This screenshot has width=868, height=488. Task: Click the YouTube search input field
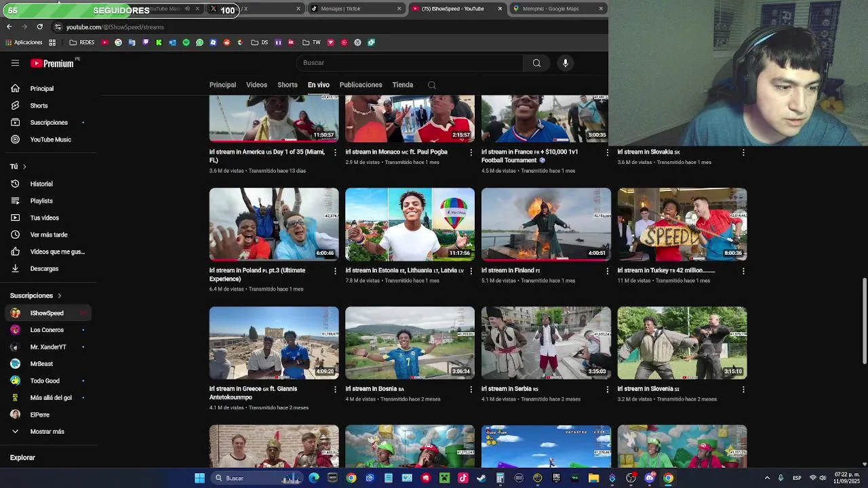click(x=410, y=63)
